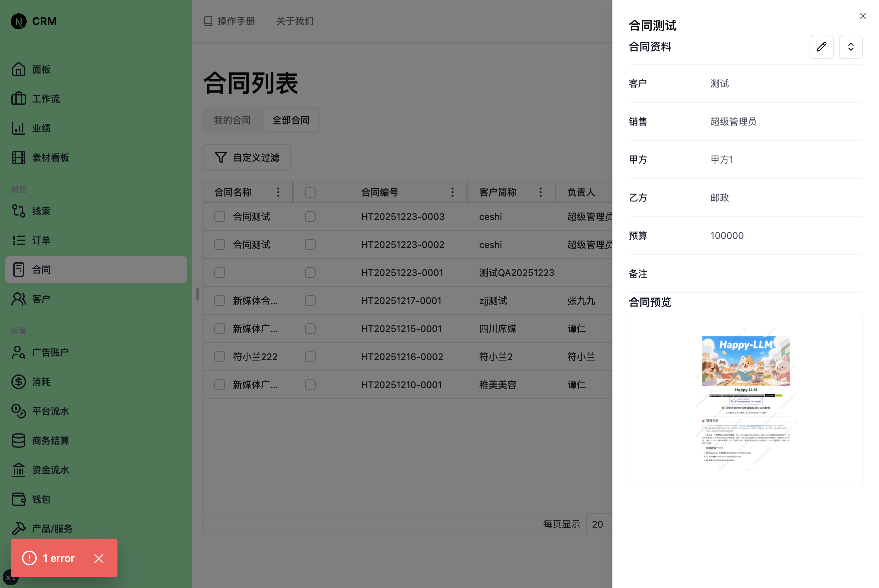879x588 pixels.
Task: Open the 关于我们 link
Action: point(295,21)
